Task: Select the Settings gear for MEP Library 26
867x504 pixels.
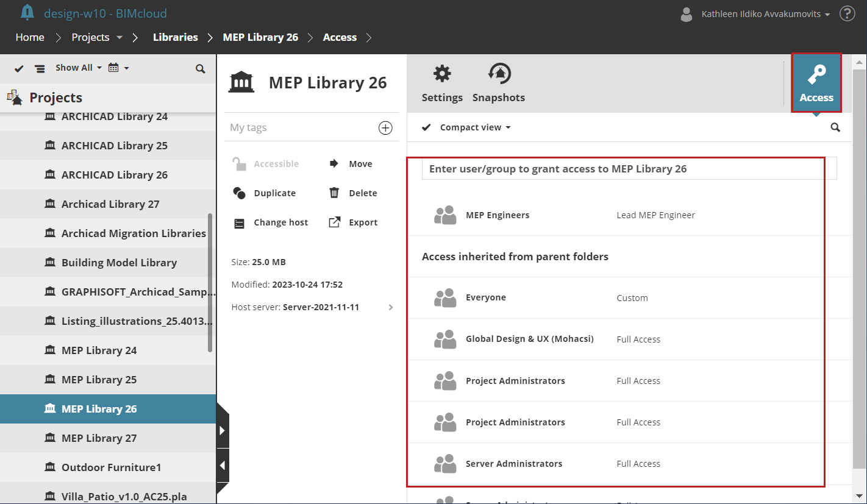Action: [442, 82]
